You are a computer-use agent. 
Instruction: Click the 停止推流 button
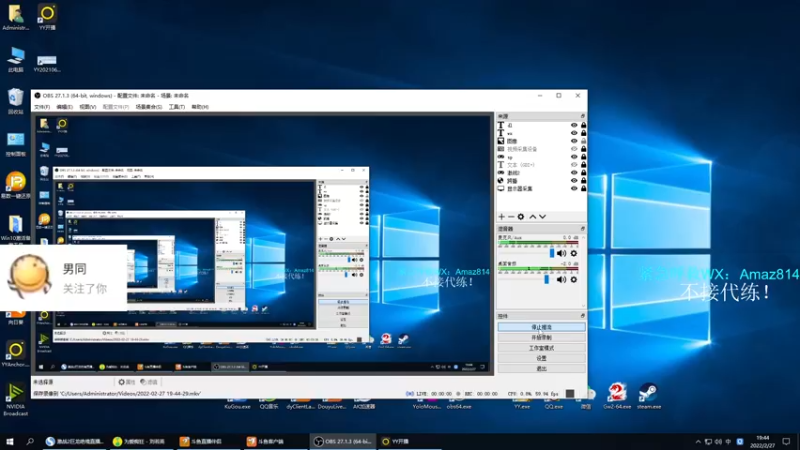coord(541,327)
